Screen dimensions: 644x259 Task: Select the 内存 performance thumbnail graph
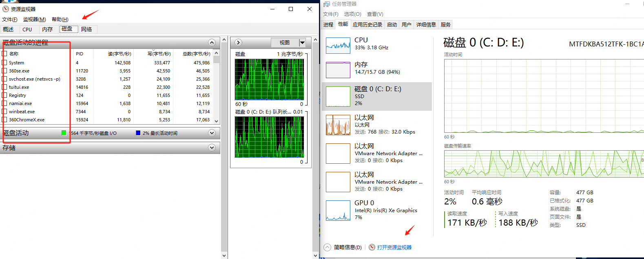pos(338,70)
